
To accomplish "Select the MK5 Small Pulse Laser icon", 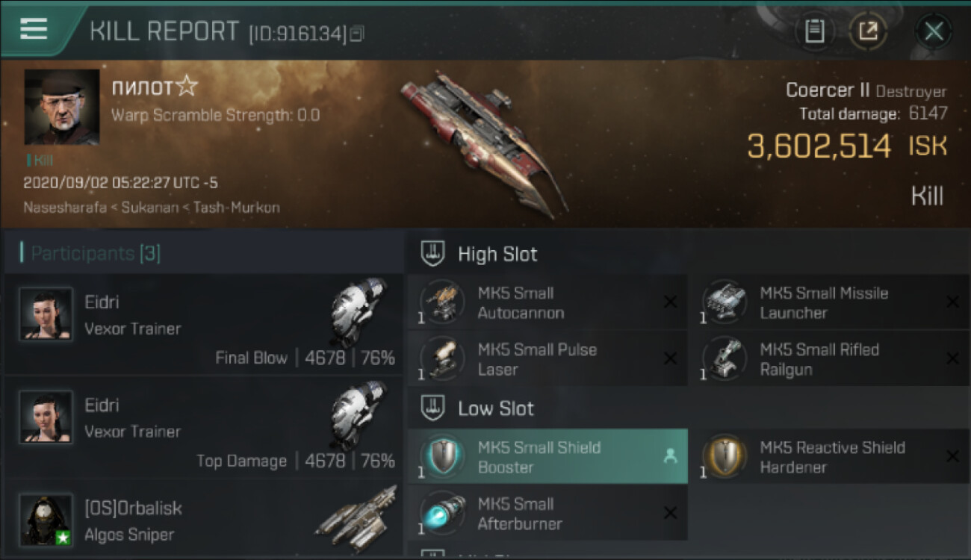I will [x=442, y=358].
